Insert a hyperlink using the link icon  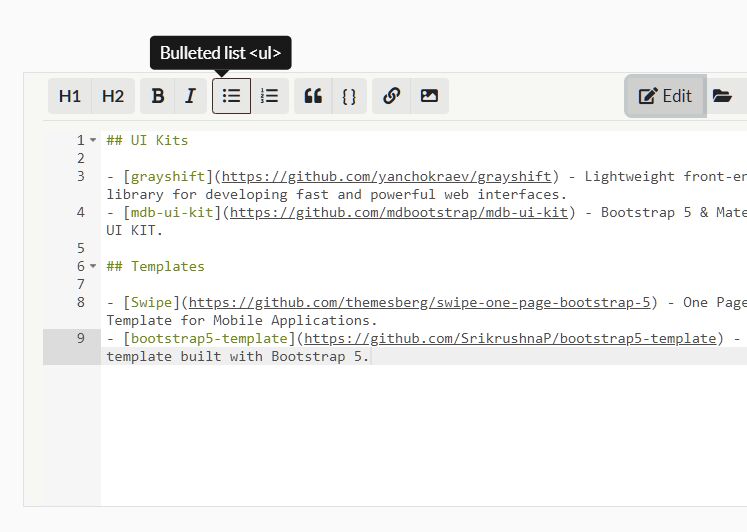392,96
